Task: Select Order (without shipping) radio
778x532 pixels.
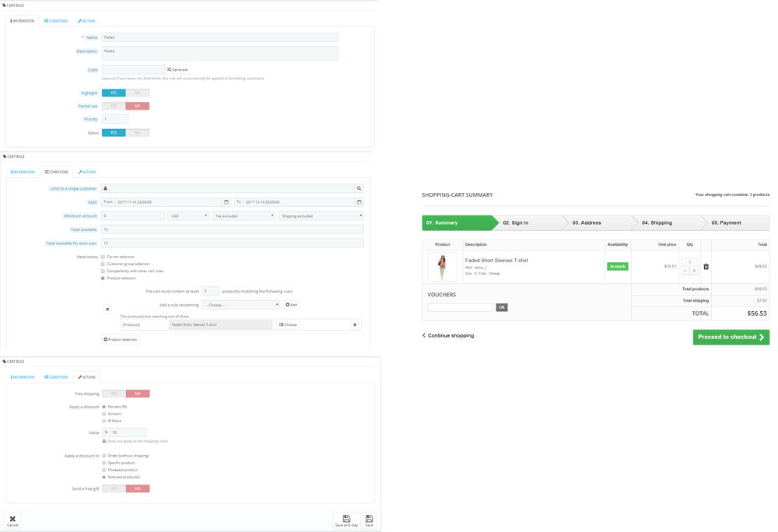Action: [x=103, y=456]
